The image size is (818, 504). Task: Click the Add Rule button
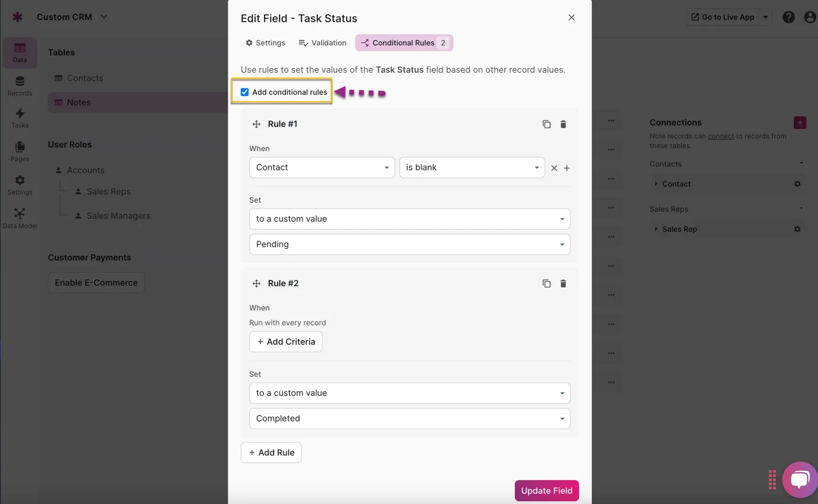point(271,452)
